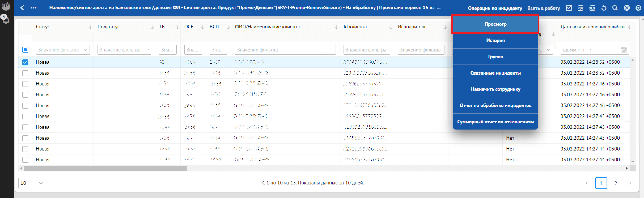Viewport: 644px width, 198px height.
Task: Check the last row's checkbox
Action: tap(25, 160)
